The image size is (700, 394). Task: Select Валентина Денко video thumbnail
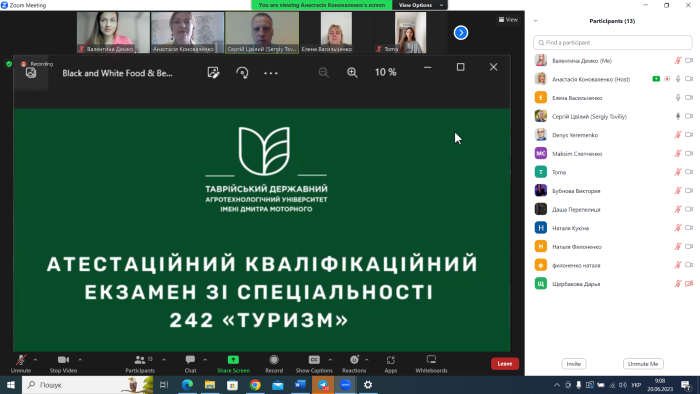pyautogui.click(x=113, y=33)
